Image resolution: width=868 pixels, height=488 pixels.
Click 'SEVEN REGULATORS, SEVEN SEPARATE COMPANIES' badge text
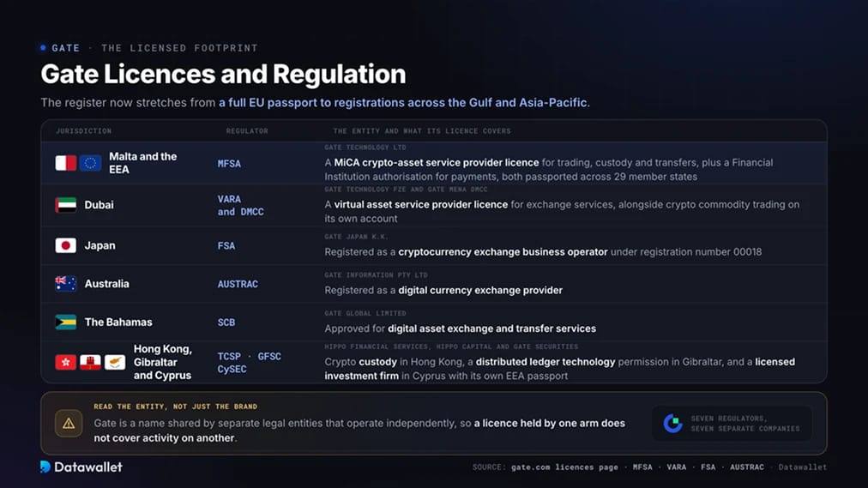point(745,424)
